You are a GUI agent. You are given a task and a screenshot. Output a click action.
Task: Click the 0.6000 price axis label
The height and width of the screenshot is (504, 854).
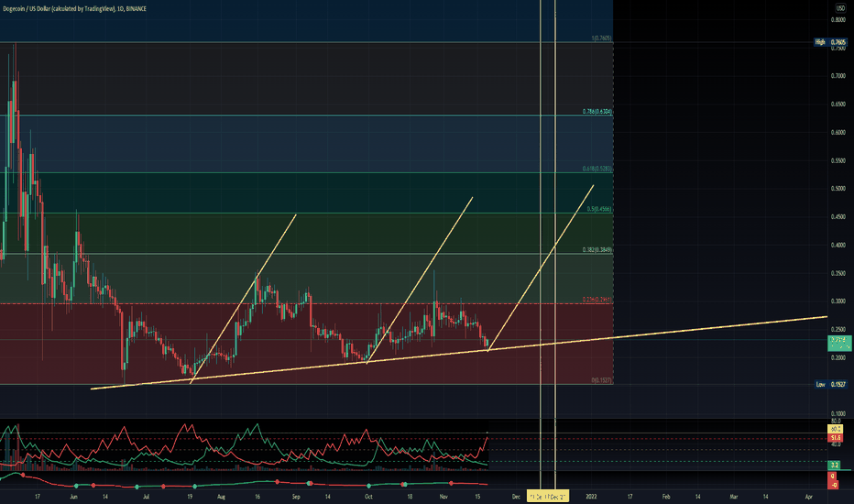click(838, 132)
